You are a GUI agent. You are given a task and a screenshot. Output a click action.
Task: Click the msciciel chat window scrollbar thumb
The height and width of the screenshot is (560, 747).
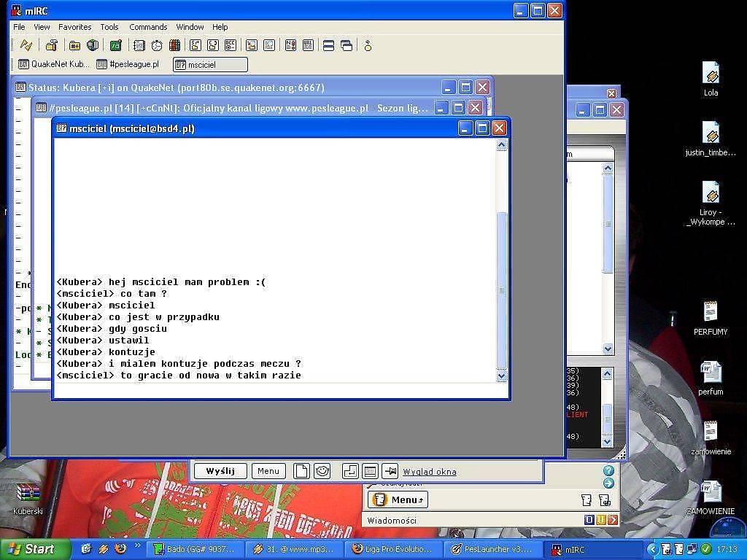pos(501,289)
